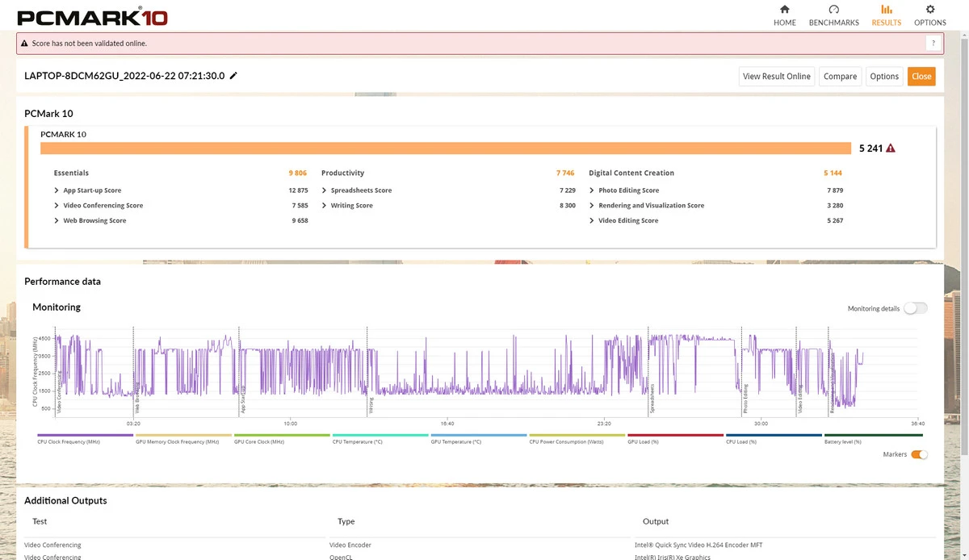Open the Benchmarks gauge icon
Image resolution: width=969 pixels, height=560 pixels.
833,10
